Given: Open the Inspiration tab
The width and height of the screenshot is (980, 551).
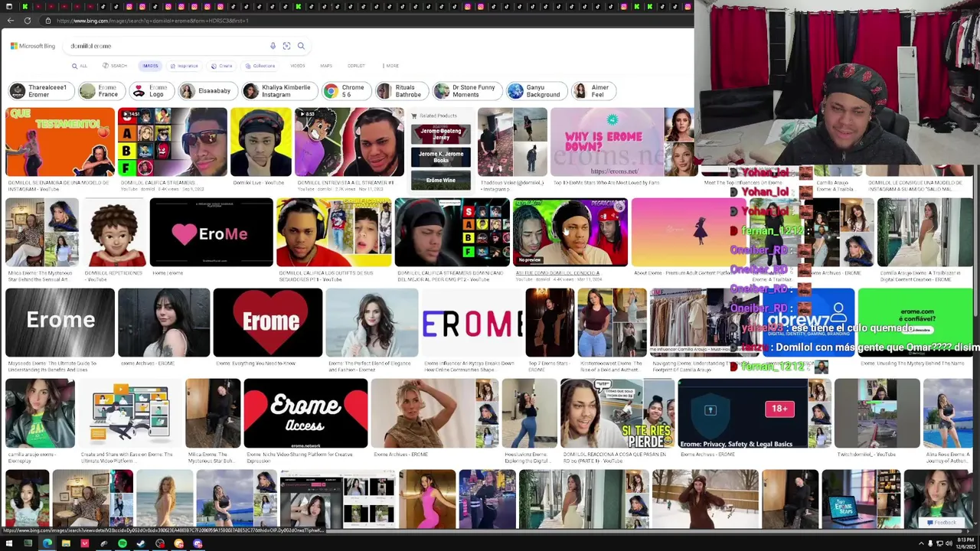Looking at the screenshot, I should 185,66.
